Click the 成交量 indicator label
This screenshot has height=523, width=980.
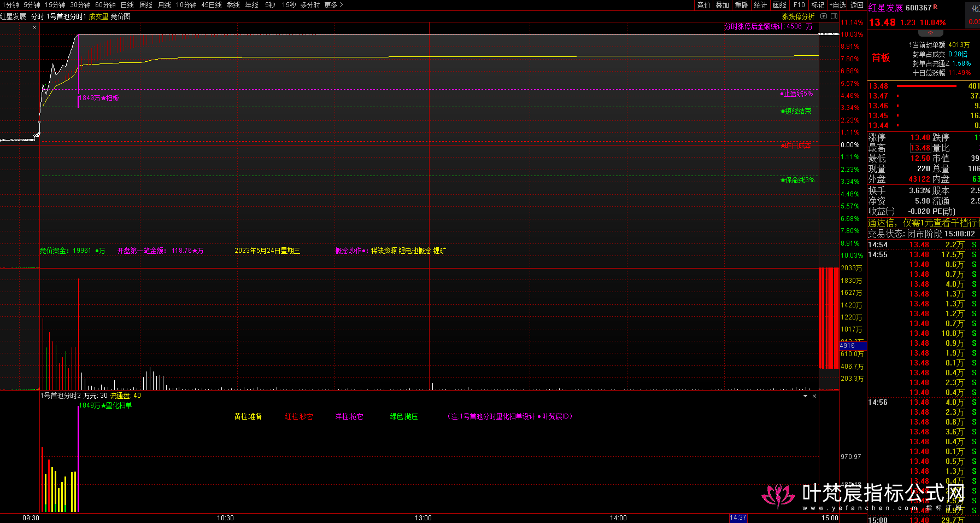pyautogui.click(x=99, y=16)
